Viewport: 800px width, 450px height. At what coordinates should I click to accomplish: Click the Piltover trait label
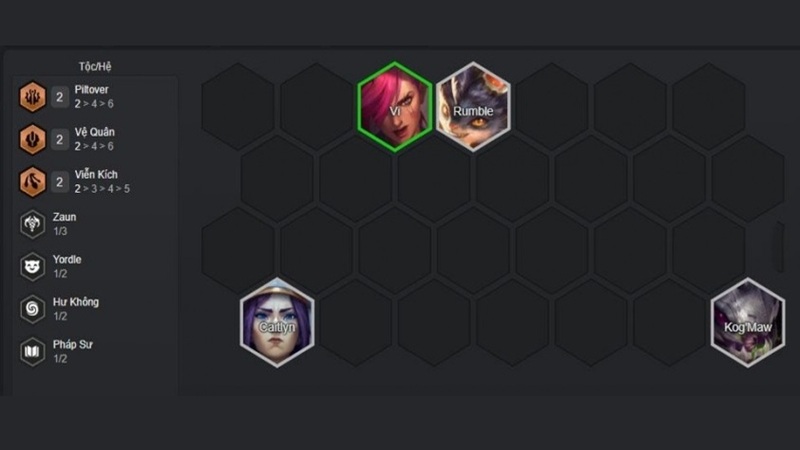pos(91,90)
